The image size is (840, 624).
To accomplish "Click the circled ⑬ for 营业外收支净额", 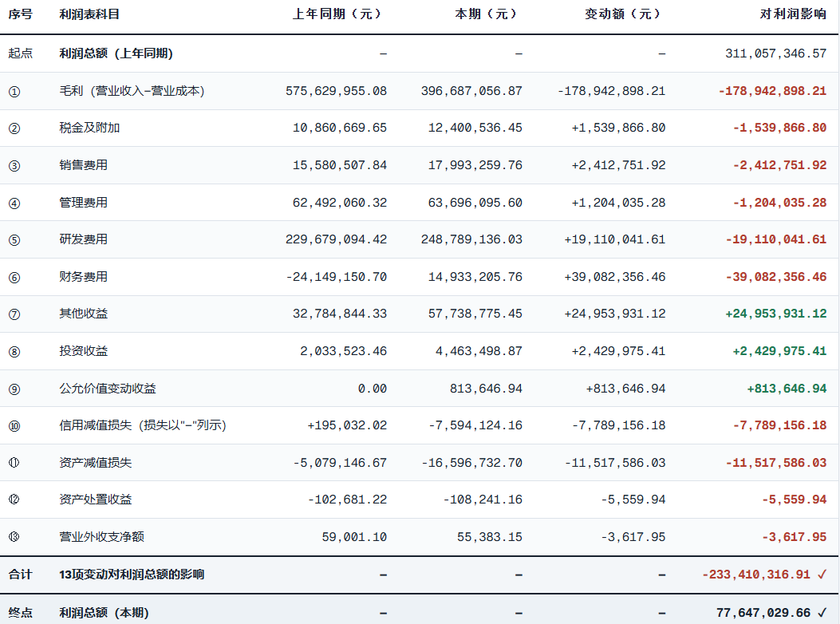I will click(x=14, y=536).
